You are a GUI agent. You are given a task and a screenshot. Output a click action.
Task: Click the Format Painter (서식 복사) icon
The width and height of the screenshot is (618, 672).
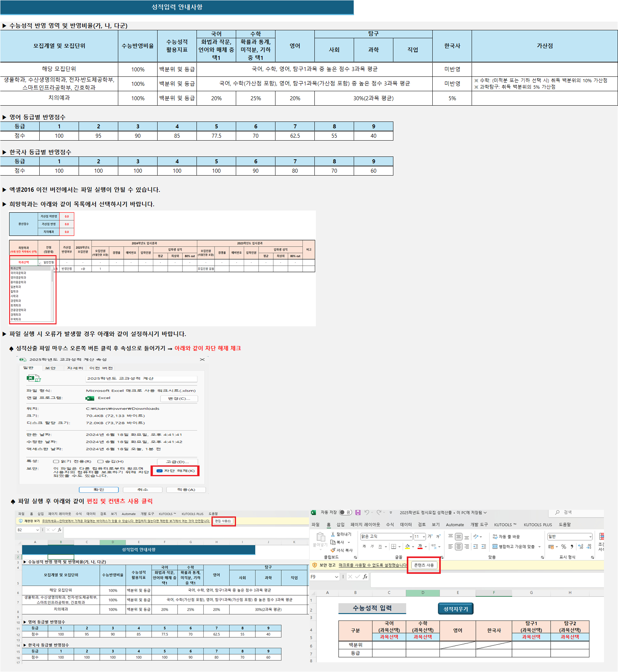pos(333,550)
